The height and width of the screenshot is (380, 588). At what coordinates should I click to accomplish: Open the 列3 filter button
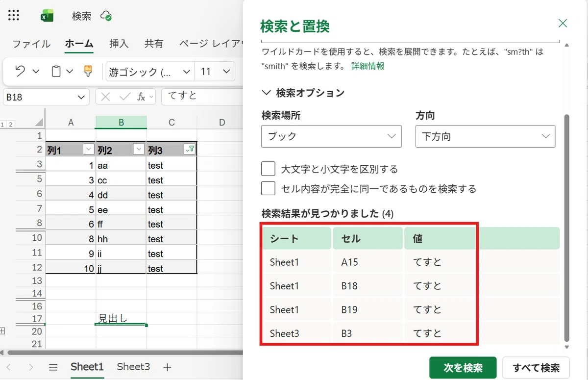point(190,150)
